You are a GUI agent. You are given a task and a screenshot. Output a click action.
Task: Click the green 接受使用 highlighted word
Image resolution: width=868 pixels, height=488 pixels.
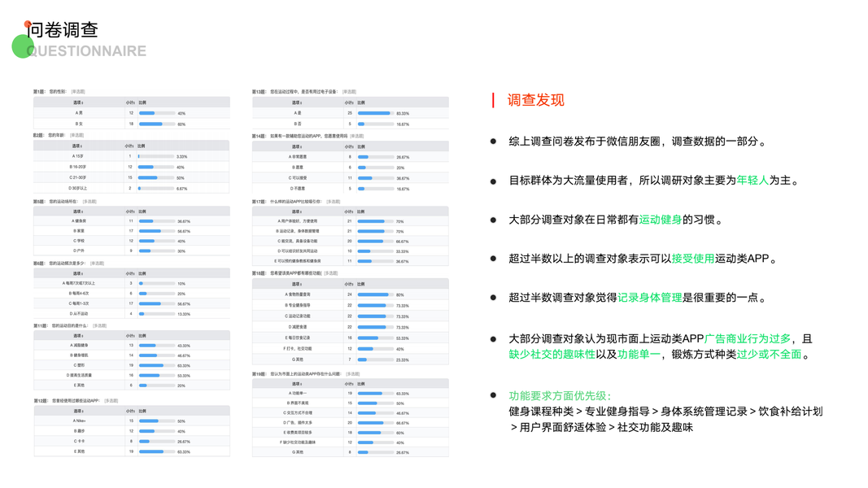click(x=692, y=259)
